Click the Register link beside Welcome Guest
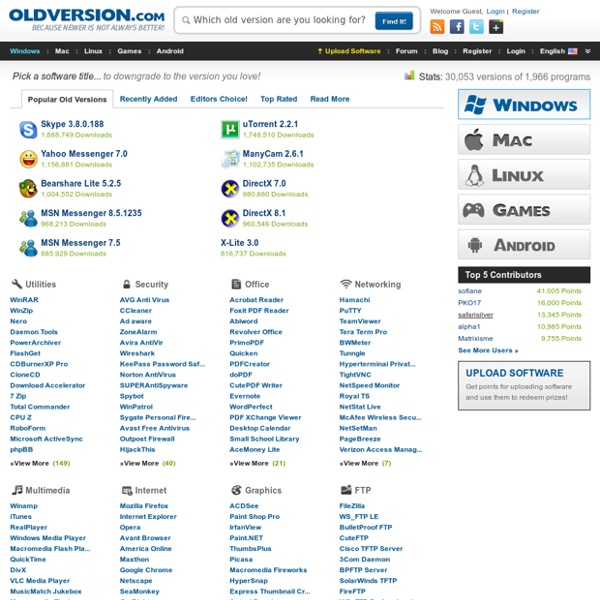Viewport: 600px width, 600px height. 525,11
